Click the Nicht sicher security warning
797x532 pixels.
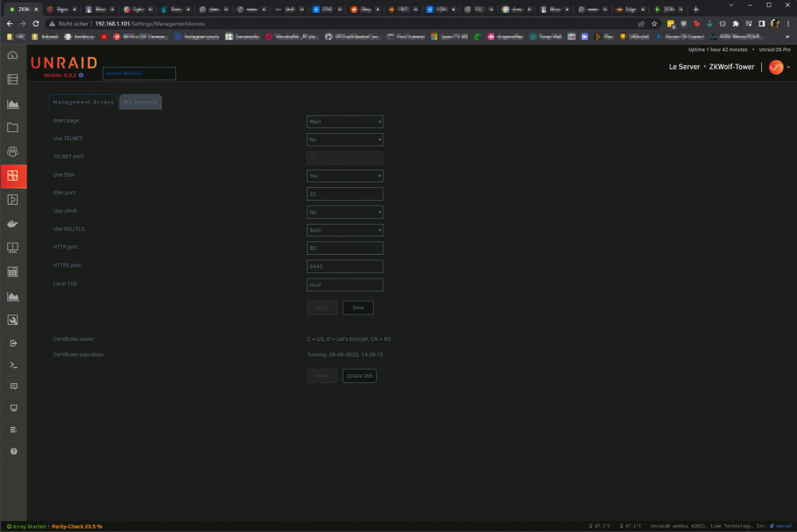[x=69, y=24]
